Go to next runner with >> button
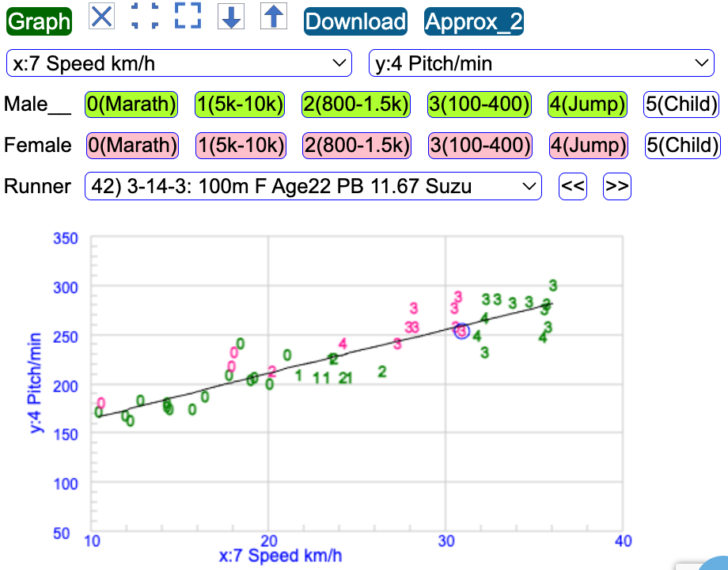 pyautogui.click(x=617, y=187)
